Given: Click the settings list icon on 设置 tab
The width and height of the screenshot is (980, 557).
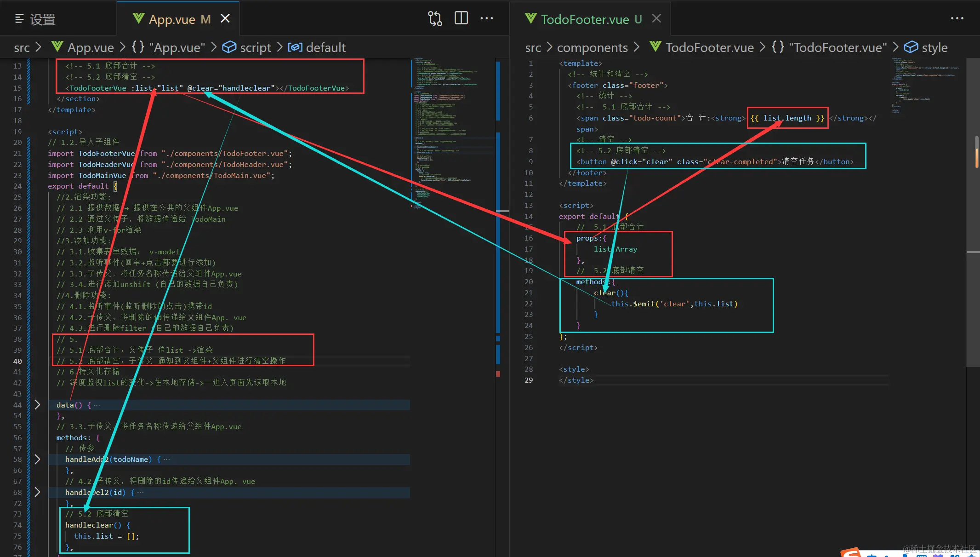Looking at the screenshot, I should tap(19, 19).
